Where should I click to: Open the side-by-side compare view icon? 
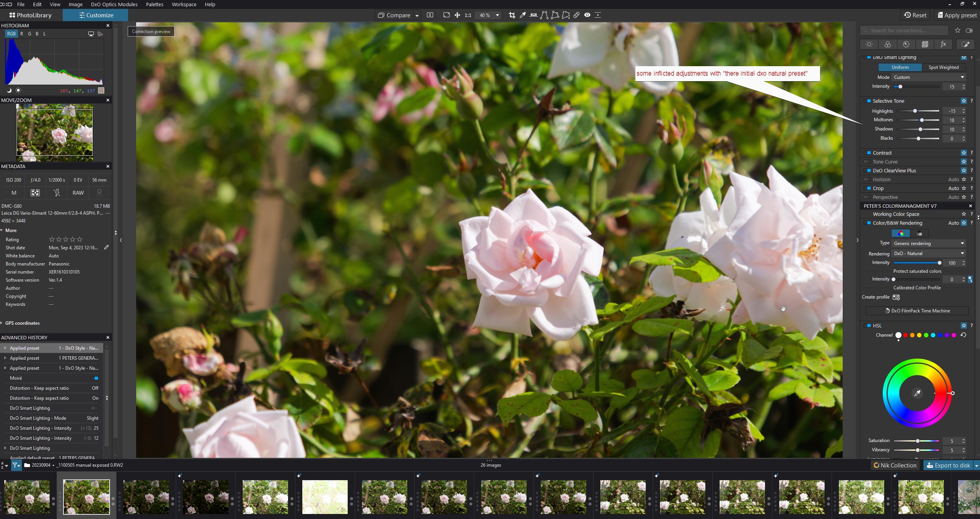point(430,15)
